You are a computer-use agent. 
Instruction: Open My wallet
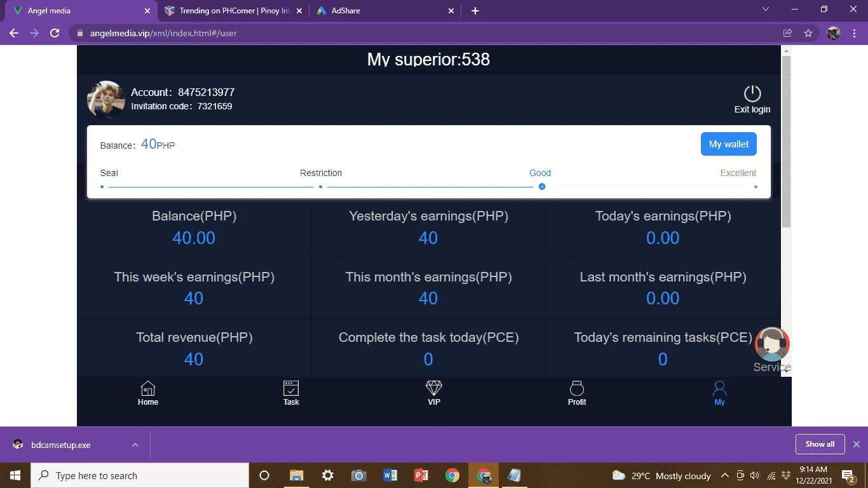pos(729,144)
